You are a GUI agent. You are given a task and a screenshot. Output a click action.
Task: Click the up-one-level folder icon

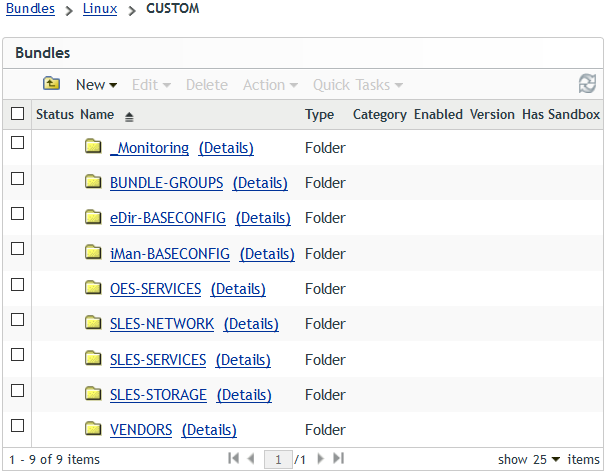coord(52,85)
